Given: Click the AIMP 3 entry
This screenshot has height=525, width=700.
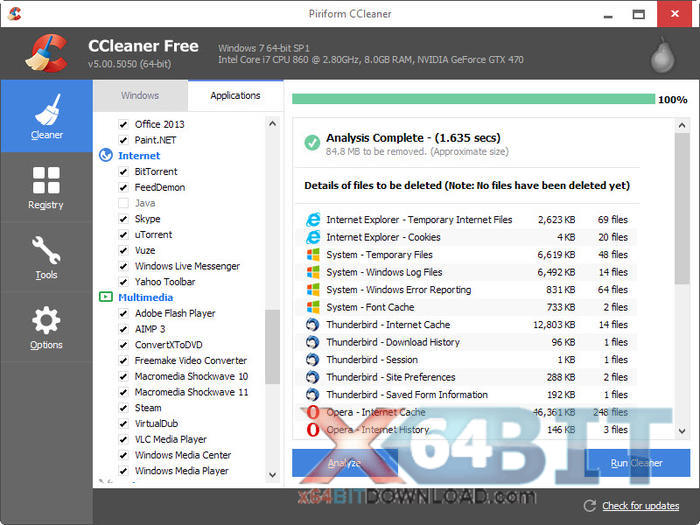Looking at the screenshot, I should (150, 329).
